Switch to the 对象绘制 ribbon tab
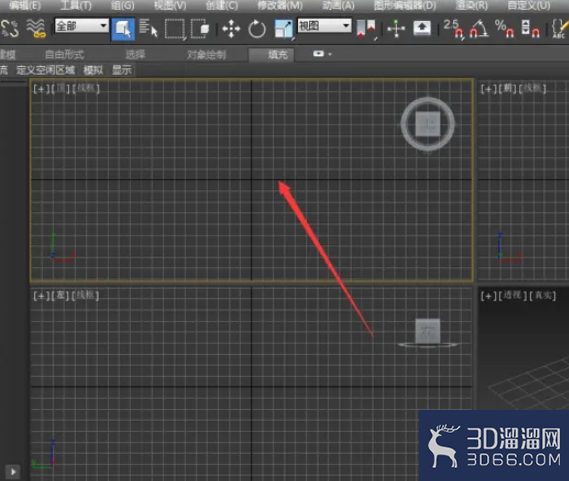The image size is (569, 481). click(206, 55)
